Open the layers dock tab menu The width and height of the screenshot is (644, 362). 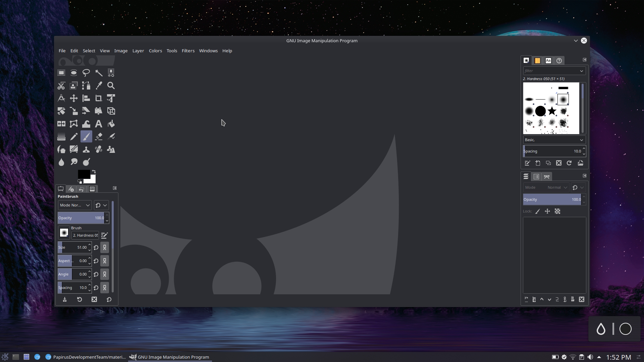coord(585,176)
